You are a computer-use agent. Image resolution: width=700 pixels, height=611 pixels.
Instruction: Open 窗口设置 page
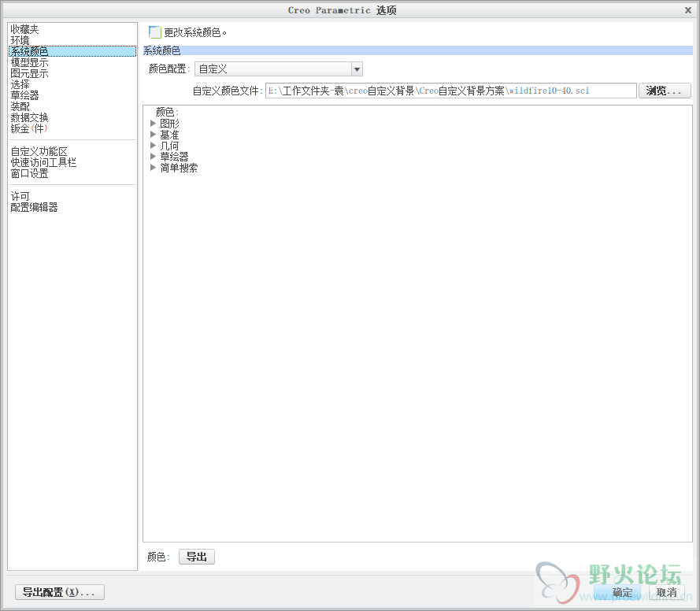[29, 173]
